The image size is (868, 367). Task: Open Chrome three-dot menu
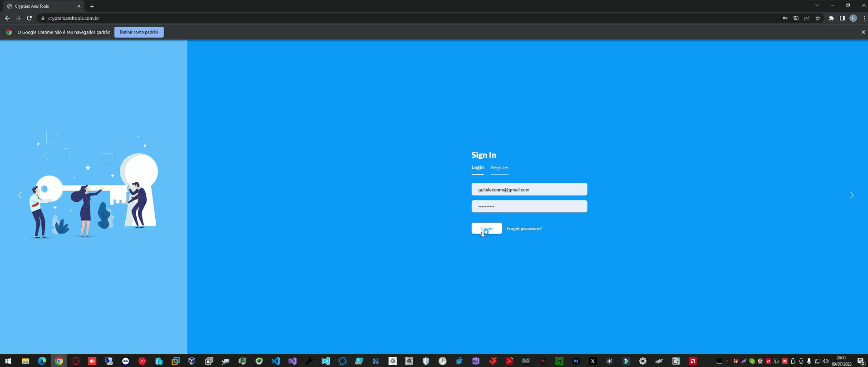(x=863, y=18)
